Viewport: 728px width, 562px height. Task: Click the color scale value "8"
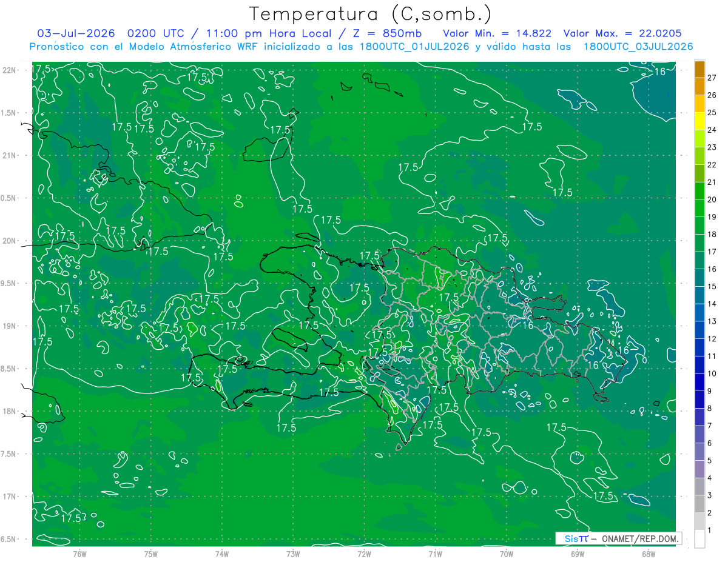710,408
